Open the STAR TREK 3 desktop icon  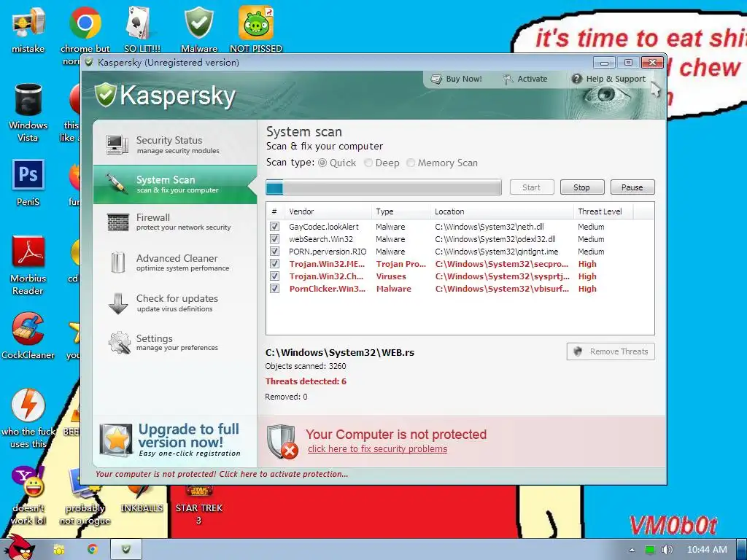tap(199, 505)
